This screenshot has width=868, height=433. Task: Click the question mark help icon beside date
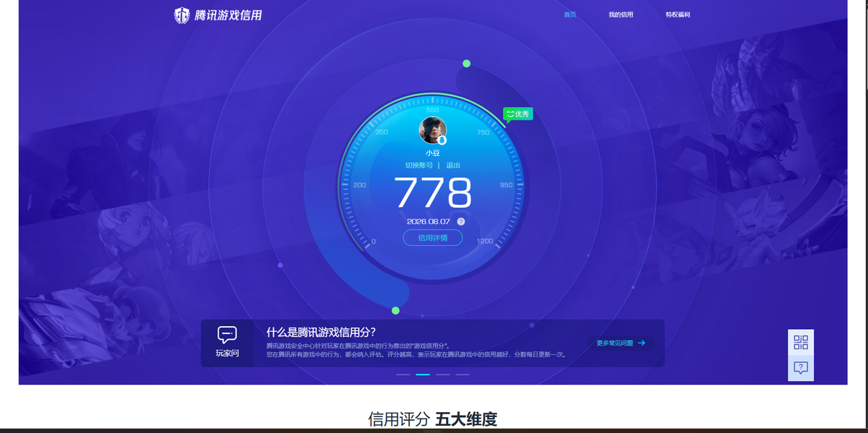coord(461,222)
